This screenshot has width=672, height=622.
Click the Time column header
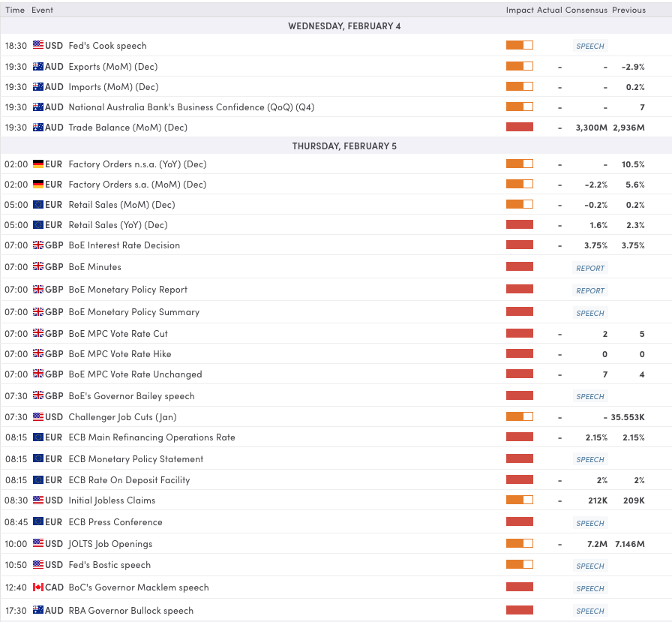pyautogui.click(x=15, y=10)
